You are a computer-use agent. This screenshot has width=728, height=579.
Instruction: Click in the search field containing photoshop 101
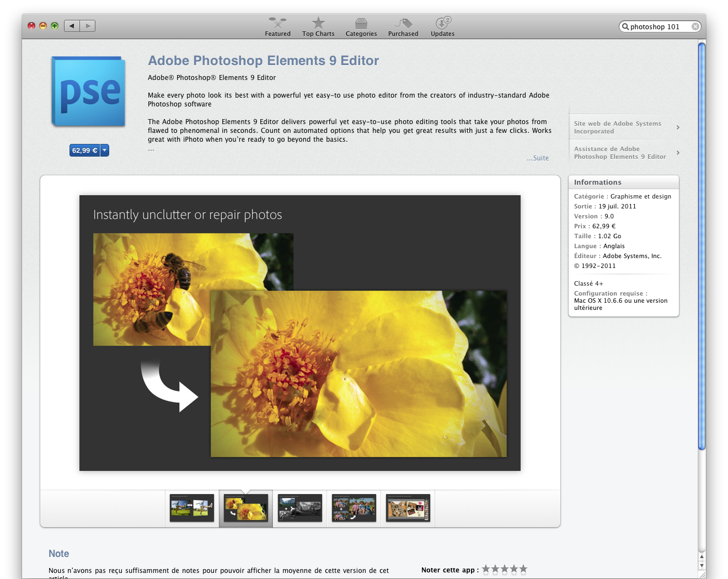pos(659,26)
